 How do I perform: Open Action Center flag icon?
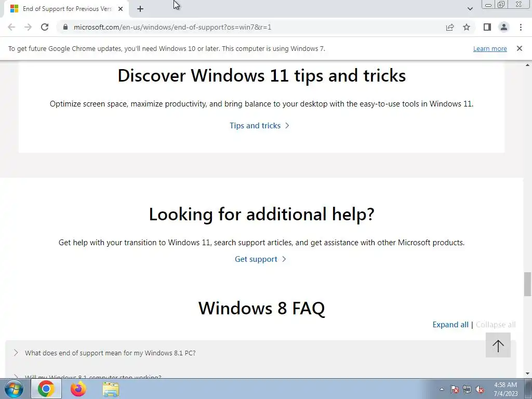tap(455, 390)
